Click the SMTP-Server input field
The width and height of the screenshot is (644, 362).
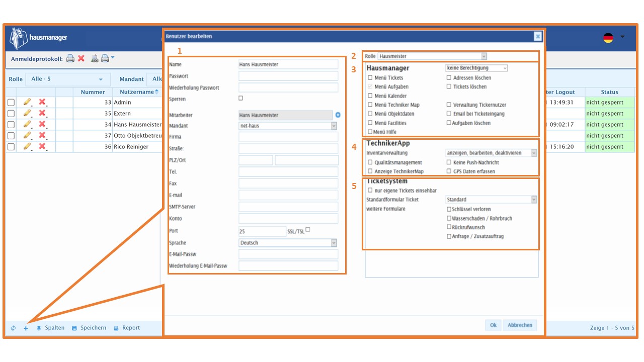(288, 207)
